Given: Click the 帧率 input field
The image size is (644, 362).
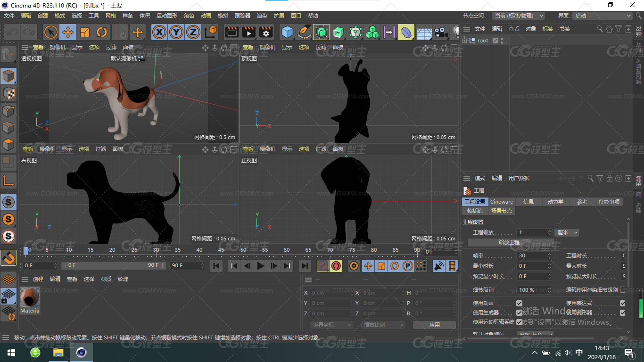Looking at the screenshot, I should tap(534, 255).
